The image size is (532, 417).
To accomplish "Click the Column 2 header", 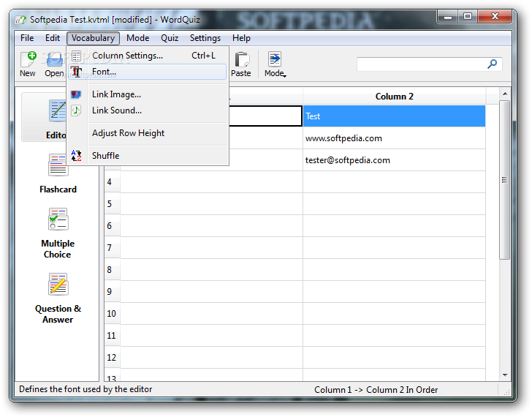I will click(395, 97).
